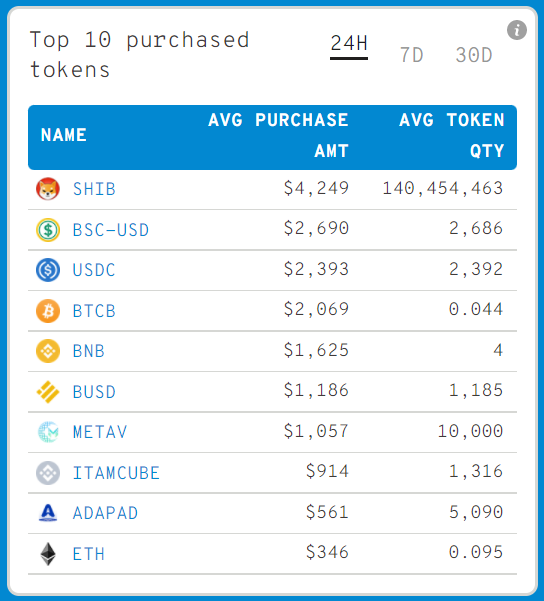Click the METAV teal token icon
This screenshot has height=601, width=544.
(x=48, y=432)
